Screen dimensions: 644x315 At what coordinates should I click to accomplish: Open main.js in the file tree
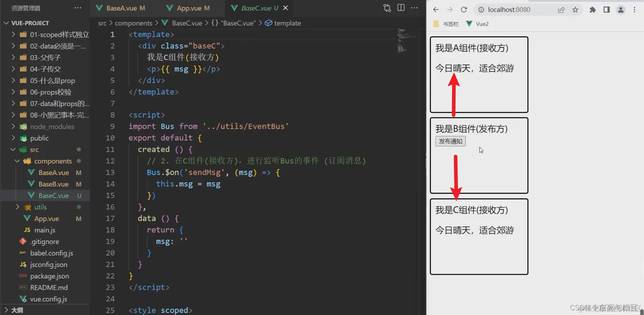click(45, 230)
